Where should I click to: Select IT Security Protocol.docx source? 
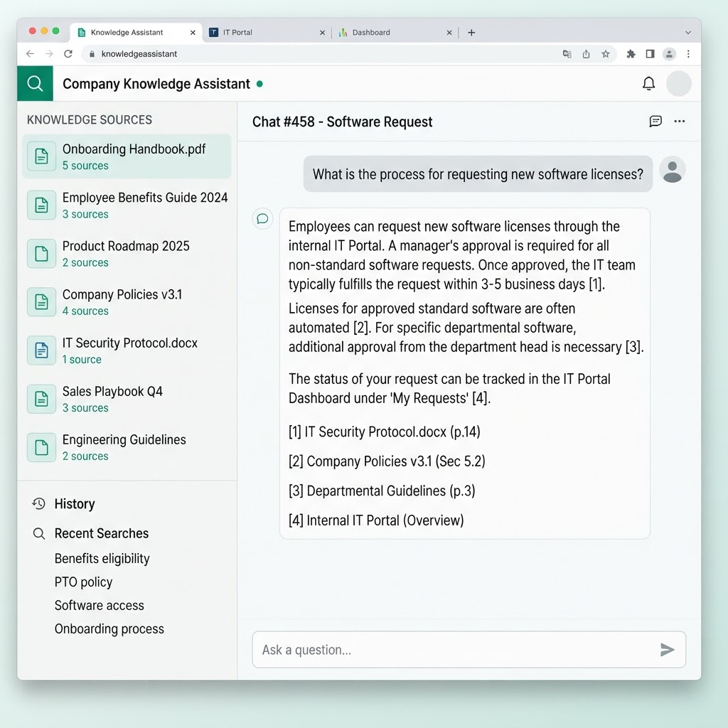127,350
